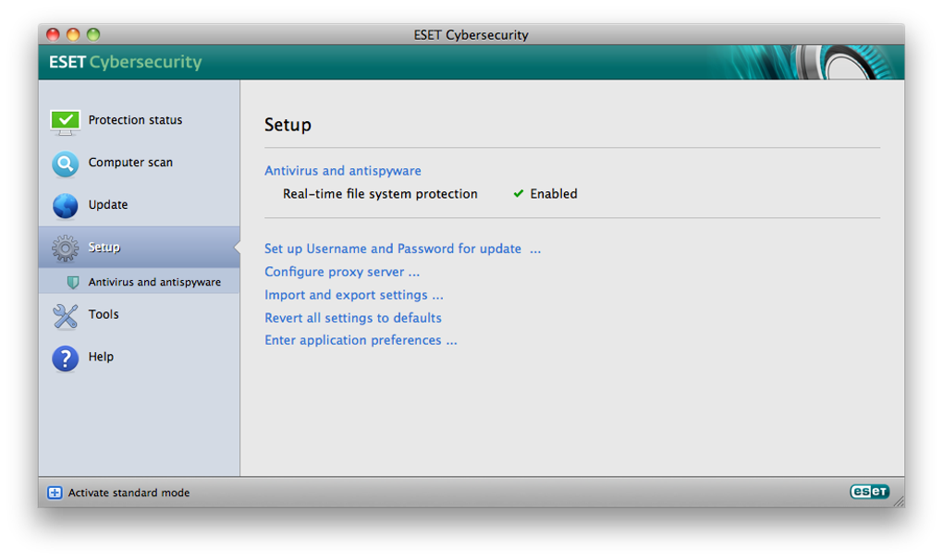Click Set up Username and Password for update

402,249
